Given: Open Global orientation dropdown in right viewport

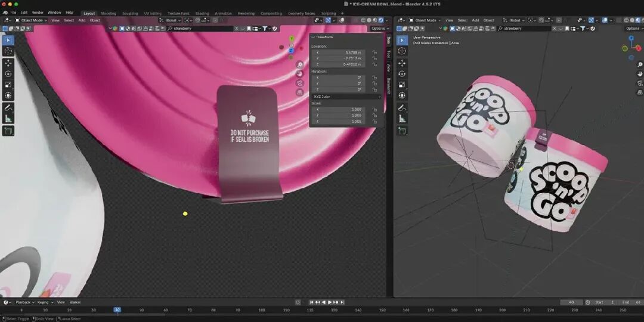Looking at the screenshot, I should coord(514,20).
